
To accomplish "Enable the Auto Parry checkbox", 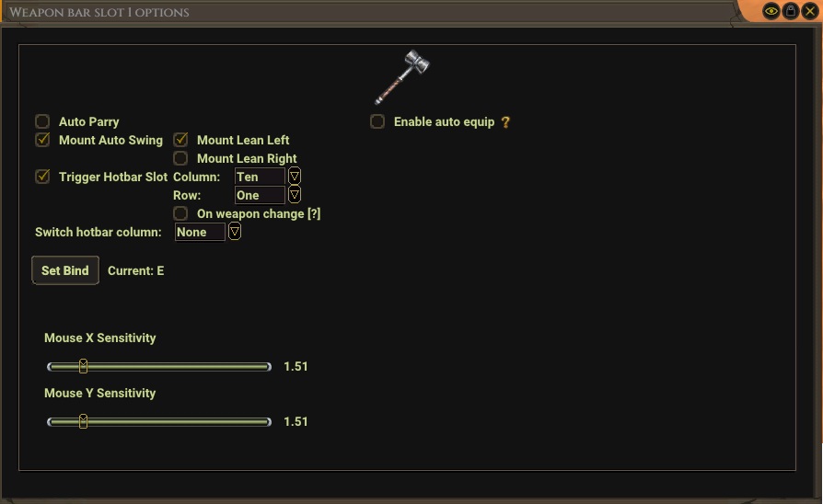I will tap(42, 121).
